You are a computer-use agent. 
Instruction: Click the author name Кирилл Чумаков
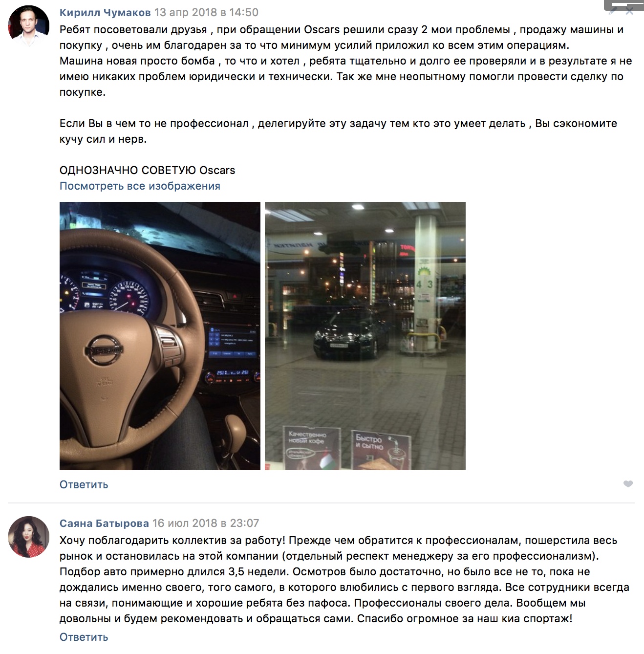point(105,12)
